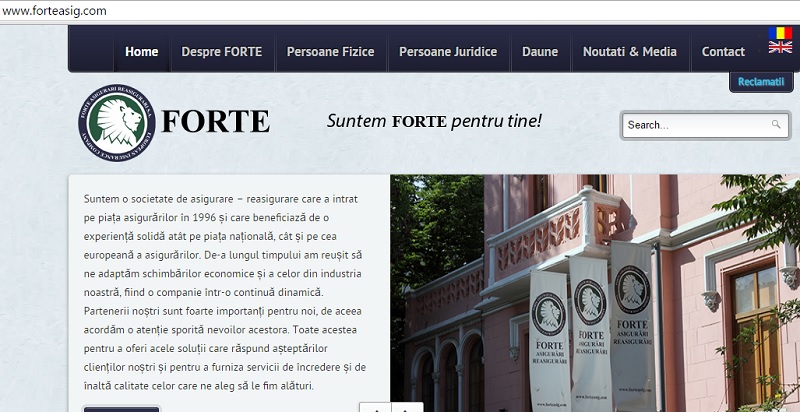
Task: Open the Noutati & Media menu
Action: click(x=630, y=52)
